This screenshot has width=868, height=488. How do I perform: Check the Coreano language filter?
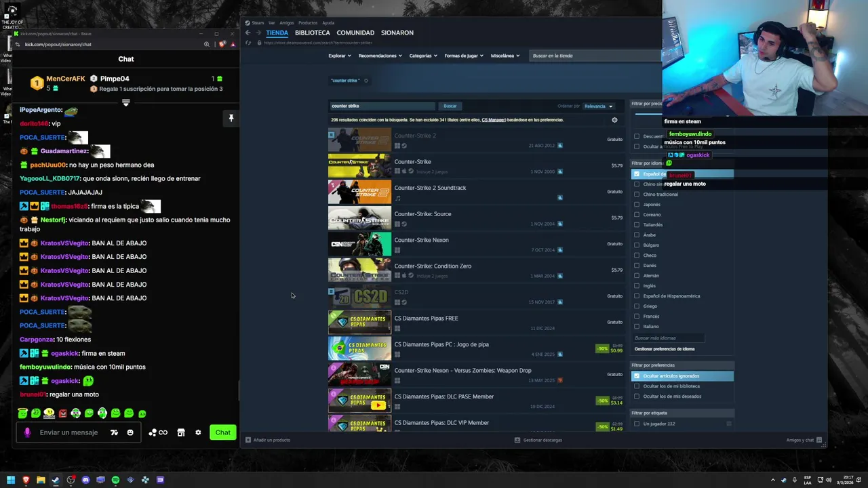pyautogui.click(x=636, y=215)
